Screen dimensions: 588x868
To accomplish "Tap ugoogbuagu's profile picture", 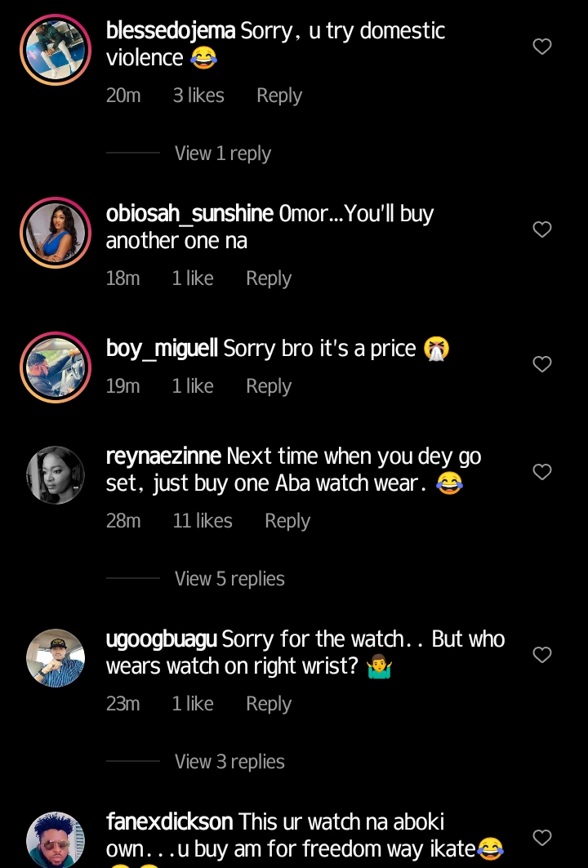I will (x=56, y=657).
